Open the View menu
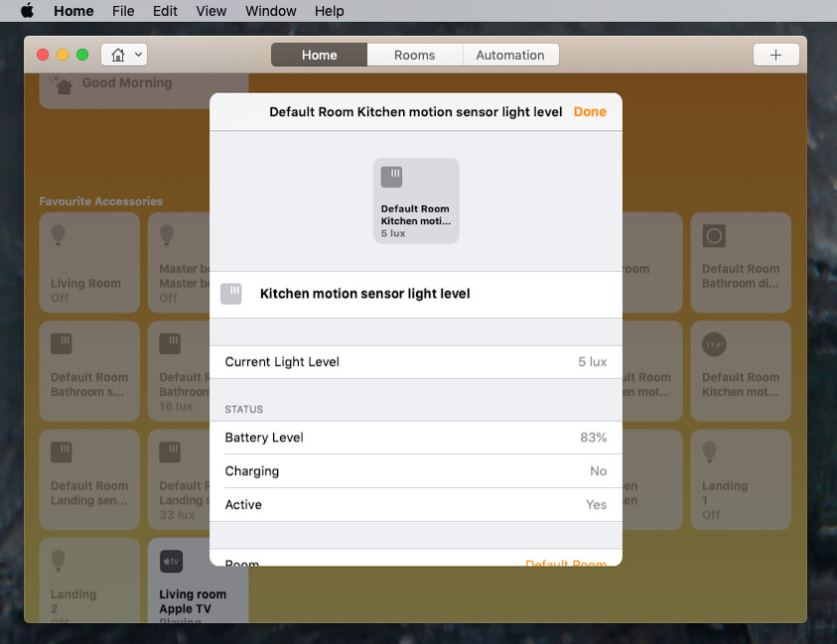Viewport: 837px width, 644px height. coord(210,11)
